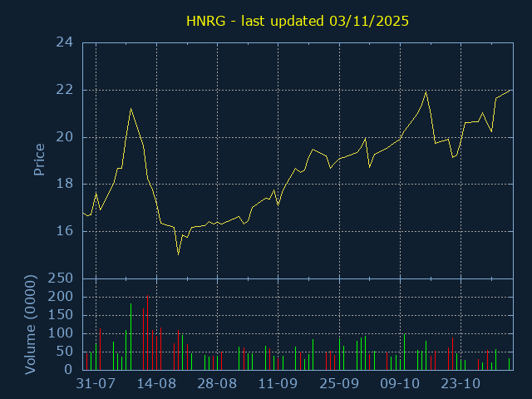
Task: Click the lowest price point in mid-August
Action: click(x=178, y=254)
